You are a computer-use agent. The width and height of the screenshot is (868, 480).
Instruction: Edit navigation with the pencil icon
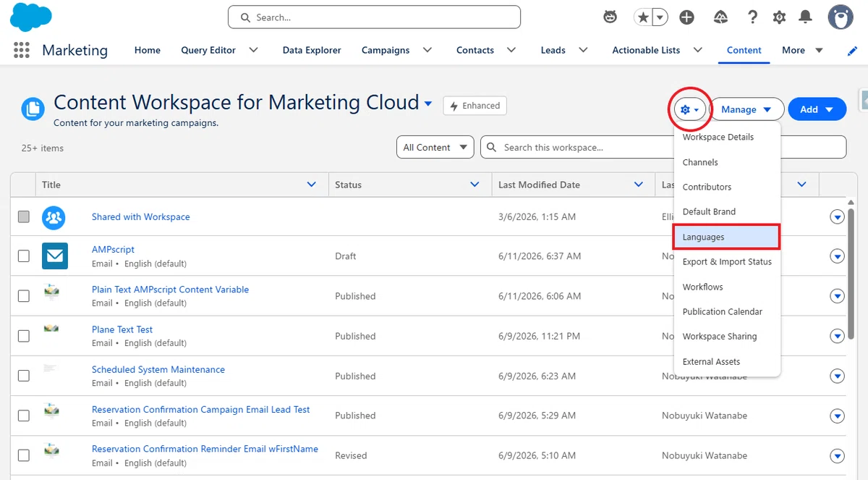pos(852,51)
